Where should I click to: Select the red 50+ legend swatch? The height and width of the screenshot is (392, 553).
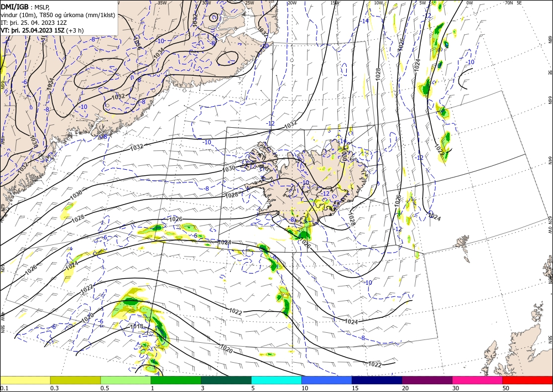528,380
